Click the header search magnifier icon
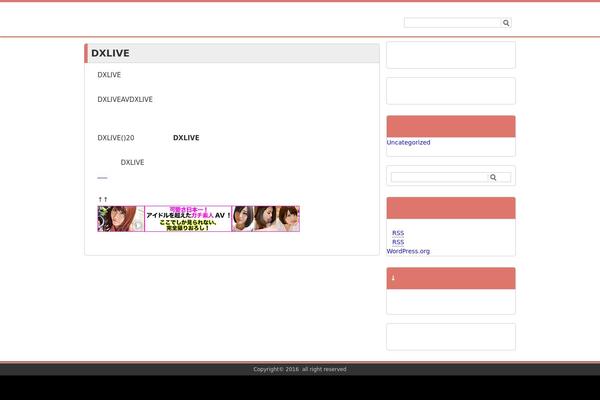The image size is (600, 400). (506, 23)
